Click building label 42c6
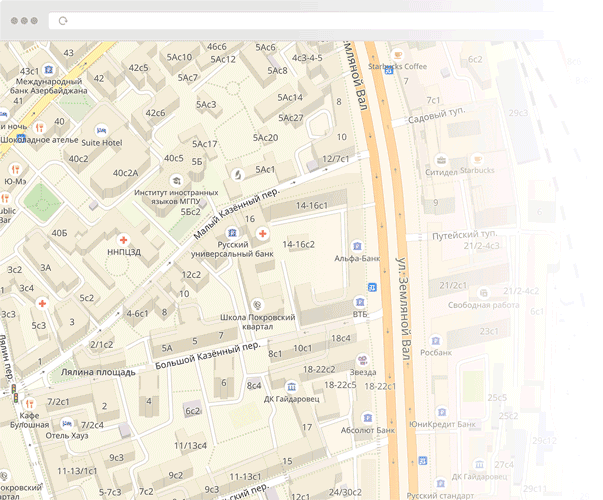 [x=155, y=113]
